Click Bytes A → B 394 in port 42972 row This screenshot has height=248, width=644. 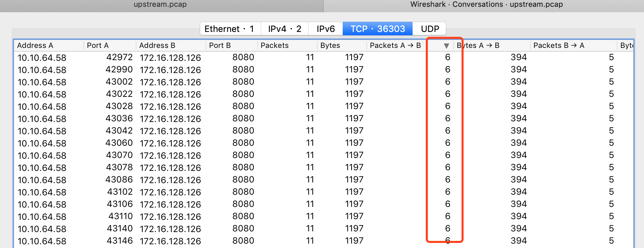(x=519, y=57)
